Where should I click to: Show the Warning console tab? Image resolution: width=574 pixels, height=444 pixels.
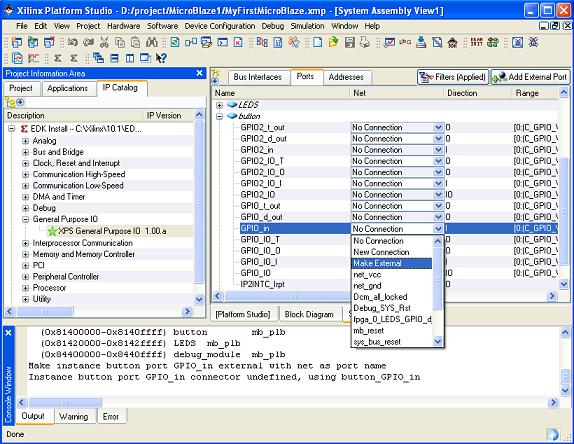click(x=74, y=417)
